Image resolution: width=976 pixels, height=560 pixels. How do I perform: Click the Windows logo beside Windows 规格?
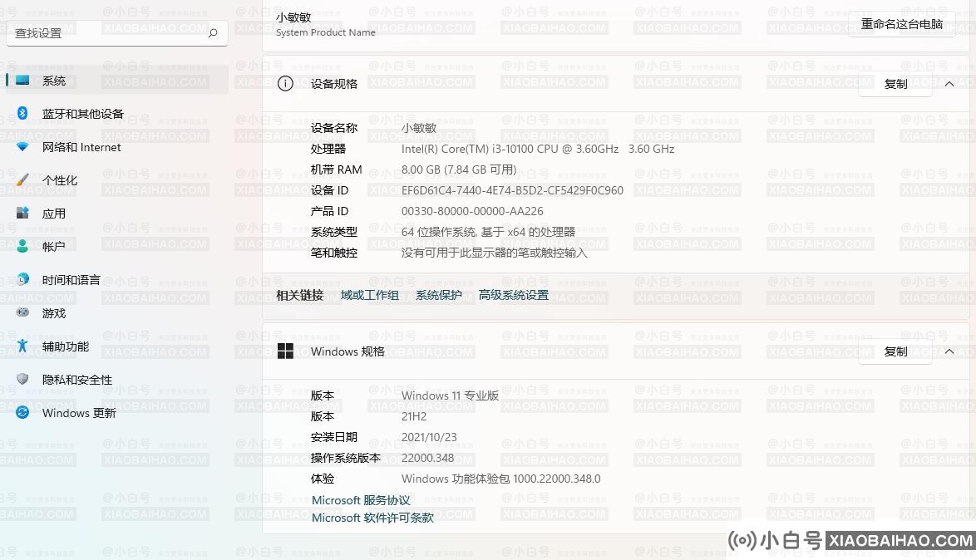(x=285, y=351)
